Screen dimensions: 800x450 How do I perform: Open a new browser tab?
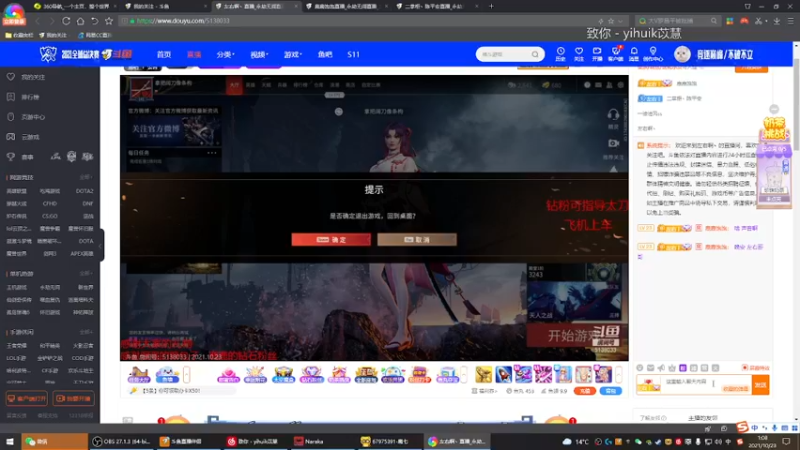click(491, 6)
